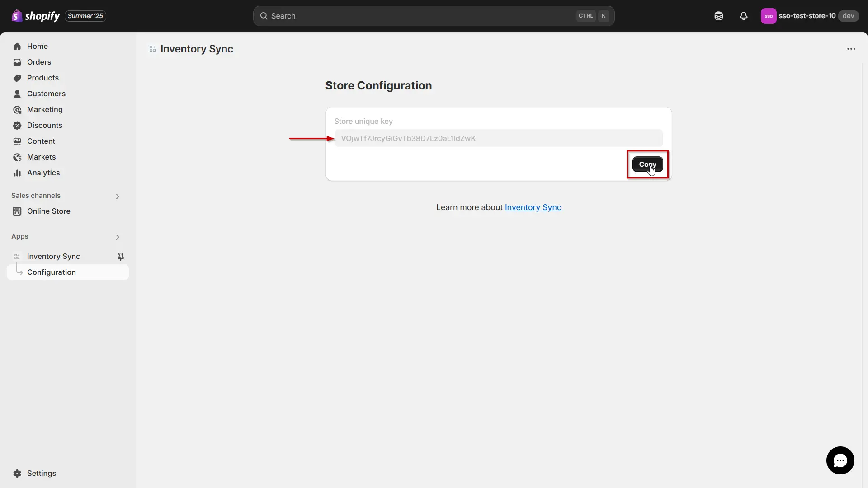The width and height of the screenshot is (868, 488).
Task: Open the Orders section
Action: point(38,62)
